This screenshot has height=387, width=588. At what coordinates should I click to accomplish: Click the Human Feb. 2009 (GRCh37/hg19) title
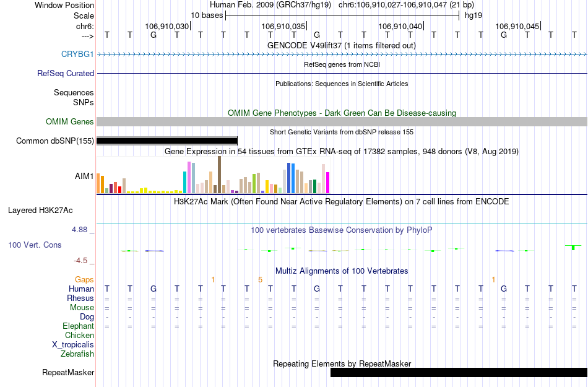(x=270, y=5)
